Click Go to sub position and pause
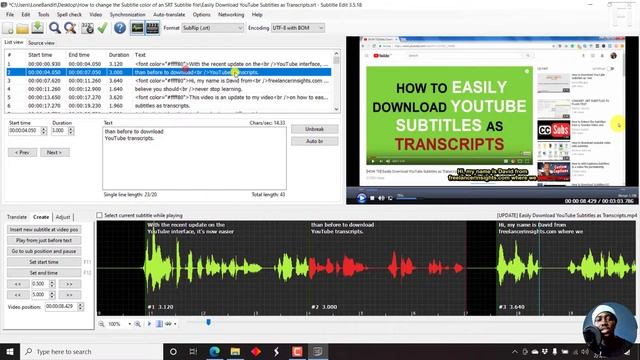Viewport: 640px width, 360px height. coord(44,251)
